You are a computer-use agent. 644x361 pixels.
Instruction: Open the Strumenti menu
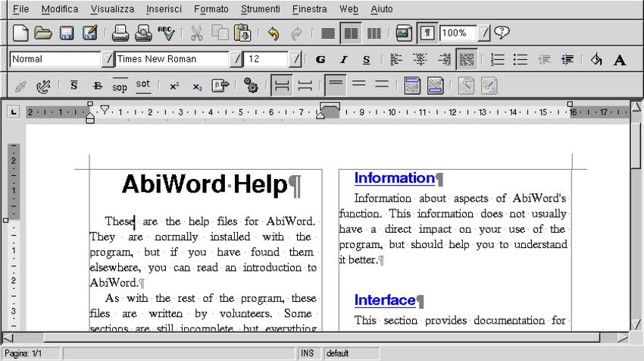261,9
